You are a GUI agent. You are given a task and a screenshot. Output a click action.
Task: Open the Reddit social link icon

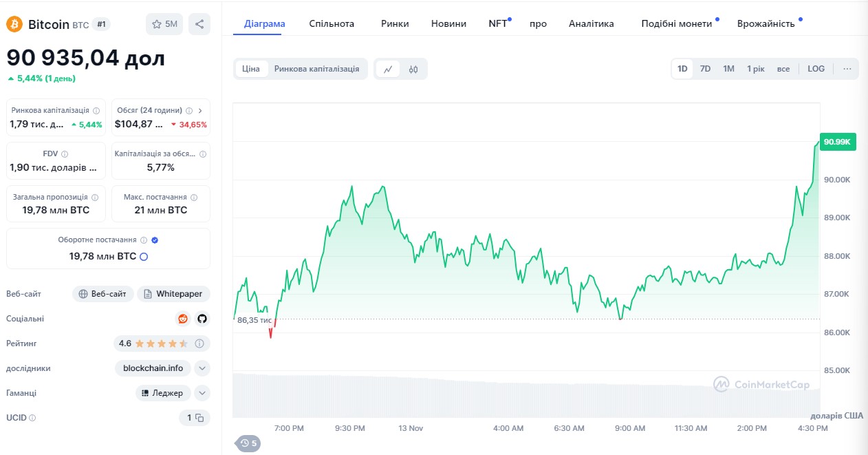click(182, 319)
